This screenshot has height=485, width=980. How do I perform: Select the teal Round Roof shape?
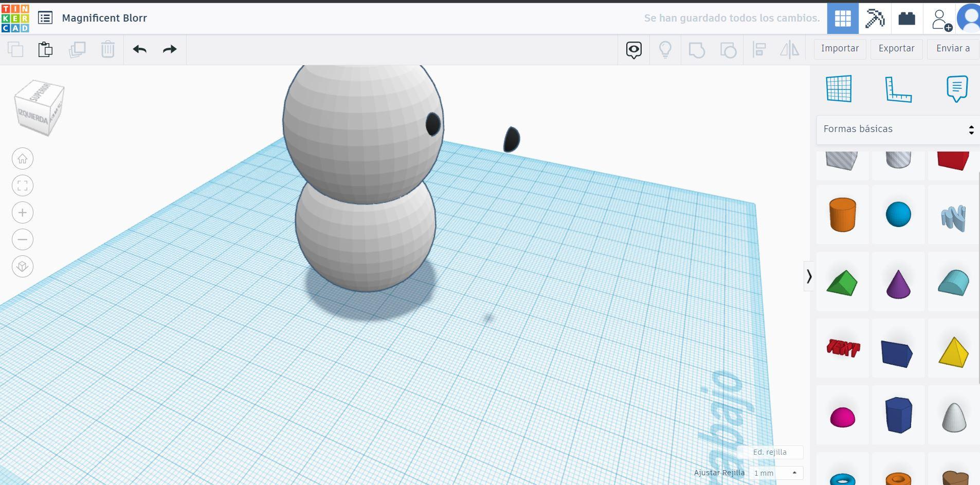953,283
